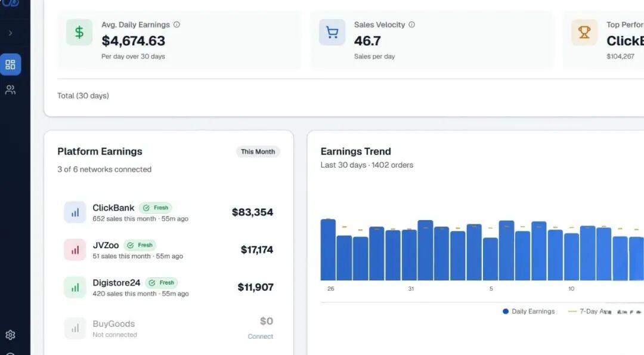The width and height of the screenshot is (644, 355).
Task: Click the $83,354 ClickBank earnings value
Action: [253, 212]
